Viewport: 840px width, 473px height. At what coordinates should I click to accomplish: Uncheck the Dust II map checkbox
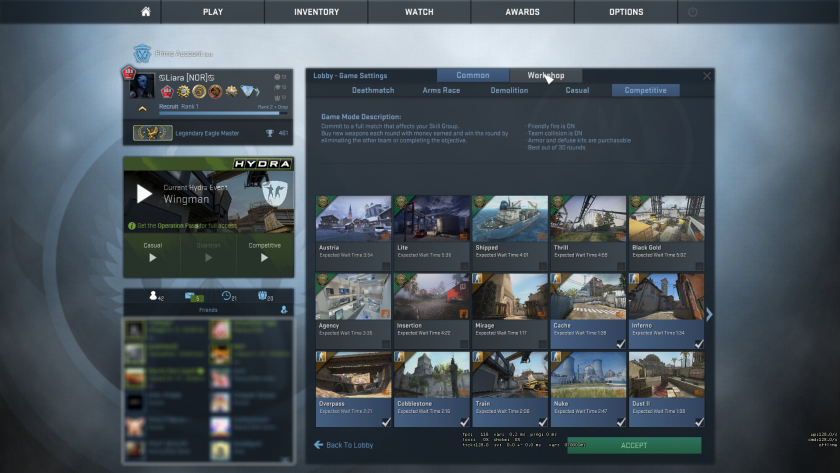click(x=699, y=422)
